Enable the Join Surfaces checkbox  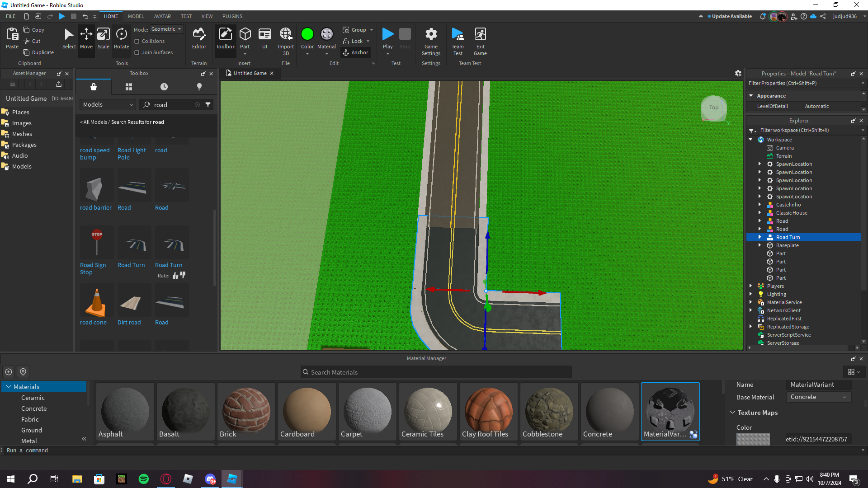coord(137,52)
